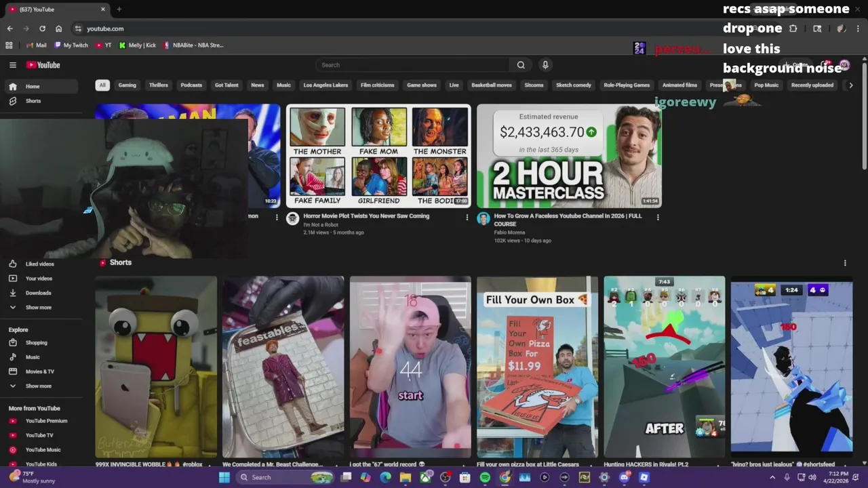868x488 pixels.
Task: Open the NBABite bookmark
Action: coord(193,45)
